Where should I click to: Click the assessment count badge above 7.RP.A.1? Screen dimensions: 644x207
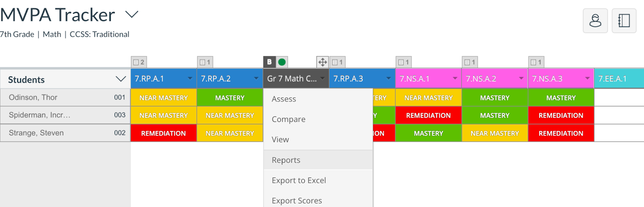[139, 62]
